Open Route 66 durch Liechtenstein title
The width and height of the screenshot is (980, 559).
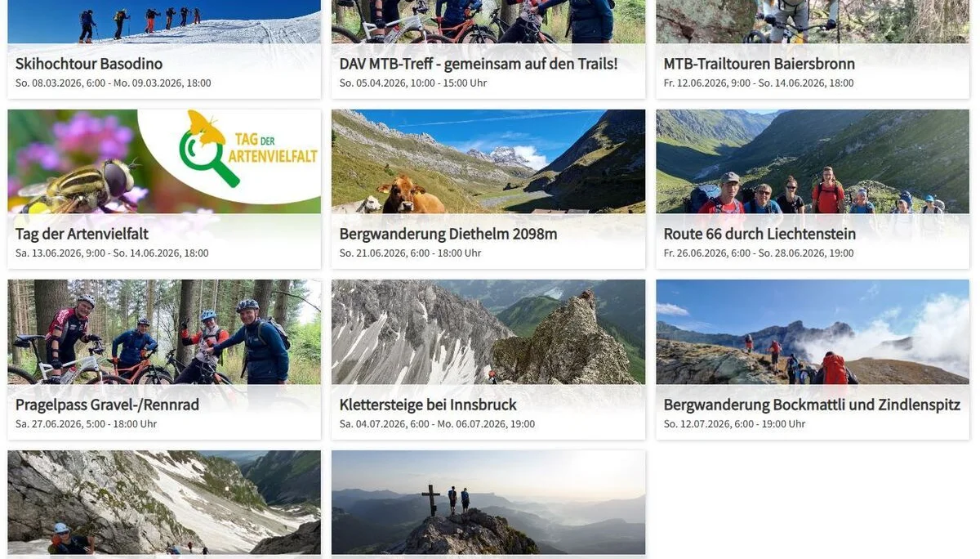point(759,234)
